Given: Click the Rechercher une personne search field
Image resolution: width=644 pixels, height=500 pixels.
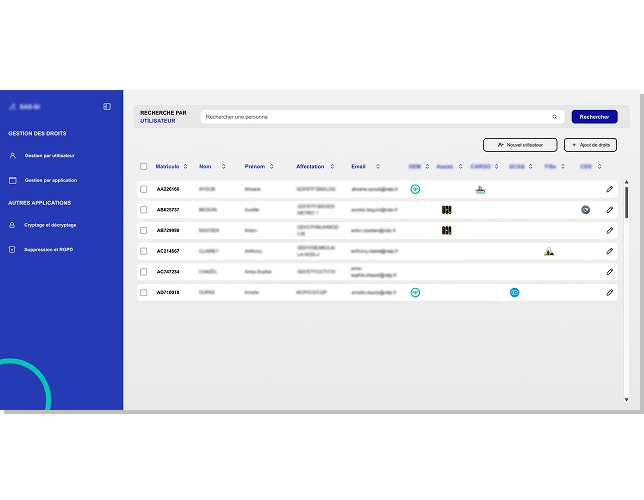Looking at the screenshot, I should point(375,117).
